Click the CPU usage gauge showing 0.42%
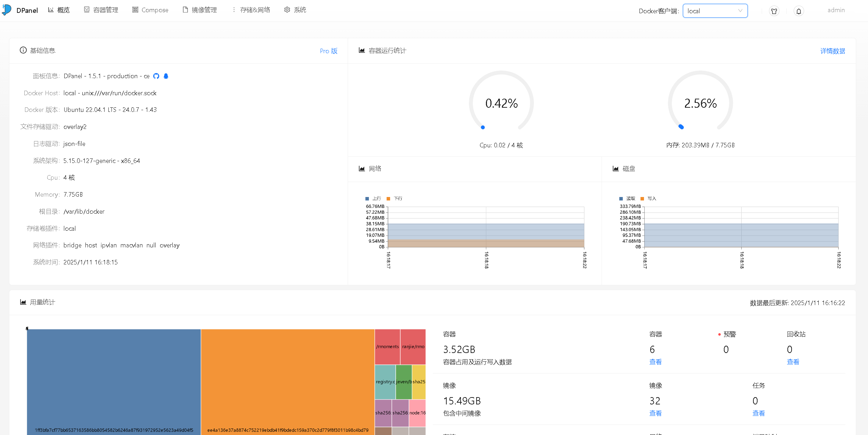 coord(501,103)
